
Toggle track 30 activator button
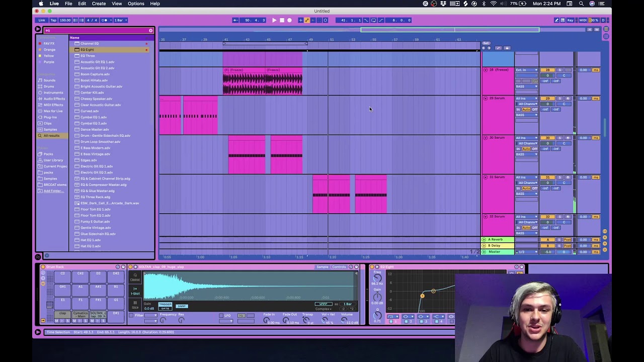pyautogui.click(x=547, y=138)
